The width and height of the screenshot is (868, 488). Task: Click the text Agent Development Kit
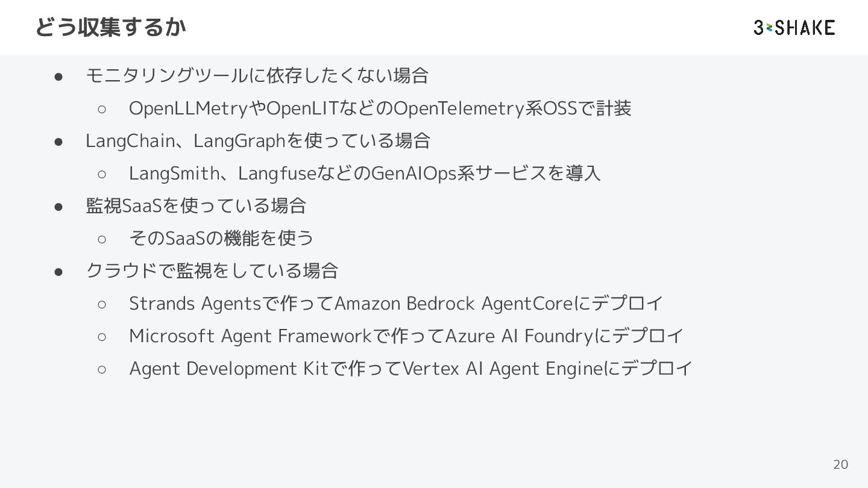click(x=230, y=369)
